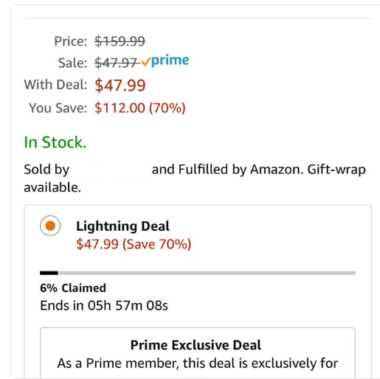Click the deal claimed progress bar
The image size is (380, 379).
click(x=198, y=273)
